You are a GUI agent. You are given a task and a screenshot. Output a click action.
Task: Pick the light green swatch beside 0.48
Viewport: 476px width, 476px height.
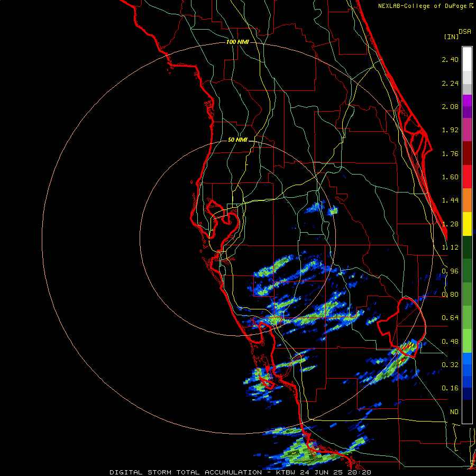[x=467, y=341]
